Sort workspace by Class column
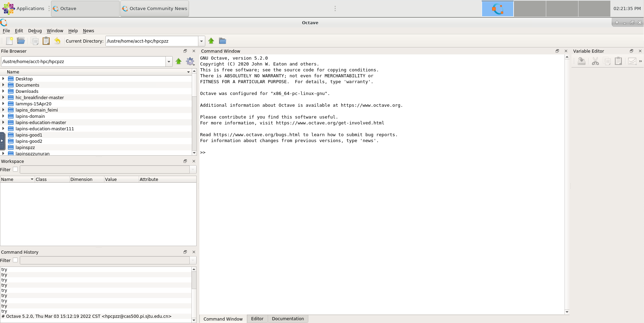This screenshot has width=644, height=323. [x=52, y=179]
